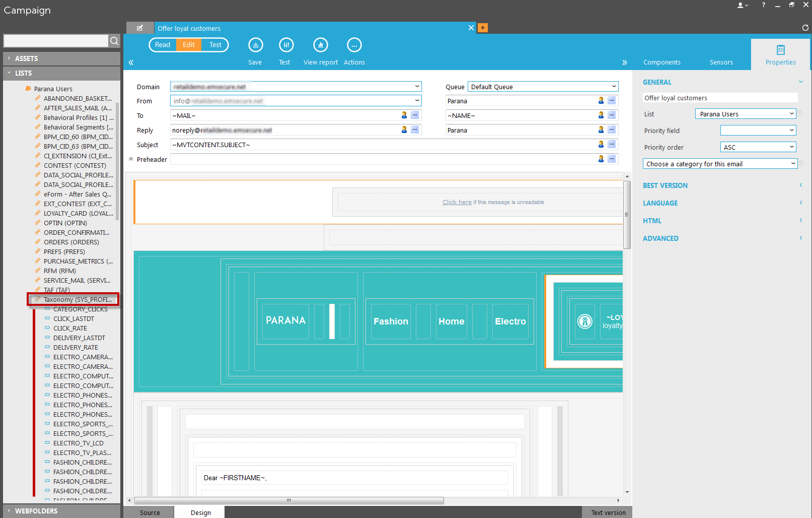812x518 pixels.
Task: Open the View report icon
Action: point(320,45)
